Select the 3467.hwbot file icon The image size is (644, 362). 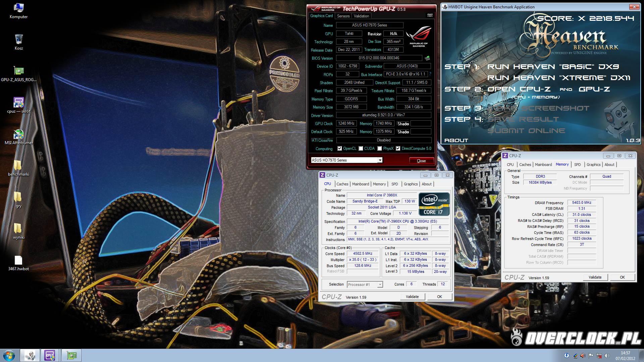coord(19,263)
